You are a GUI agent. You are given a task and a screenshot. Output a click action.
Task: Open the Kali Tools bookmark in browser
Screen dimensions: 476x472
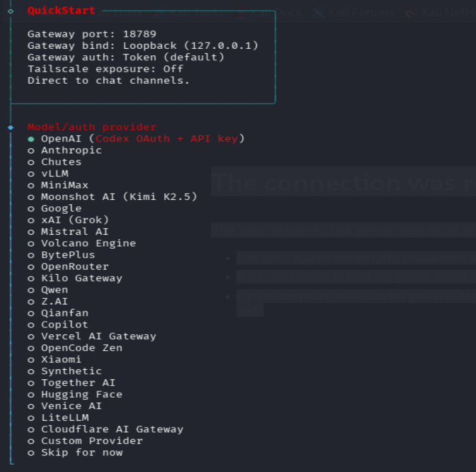coord(189,13)
